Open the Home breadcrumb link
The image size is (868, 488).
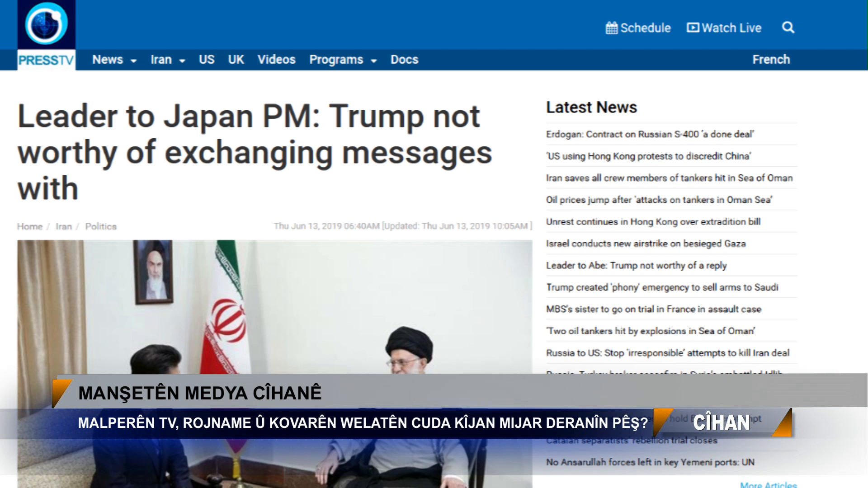tap(30, 226)
